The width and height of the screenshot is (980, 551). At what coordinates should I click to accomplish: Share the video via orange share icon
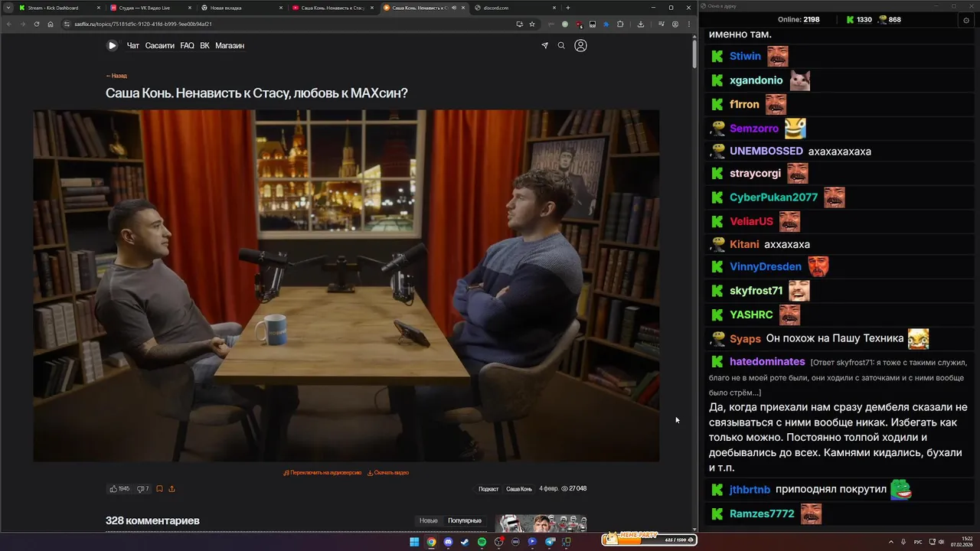coord(171,488)
